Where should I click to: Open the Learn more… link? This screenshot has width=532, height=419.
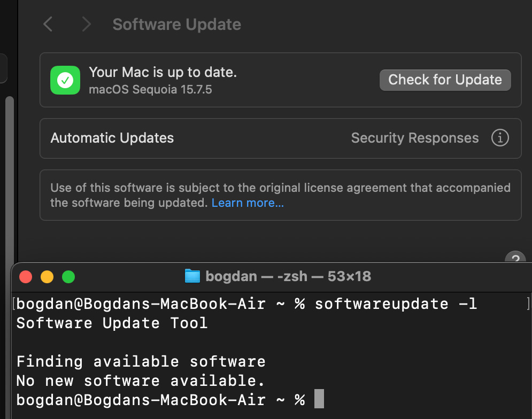tap(248, 203)
